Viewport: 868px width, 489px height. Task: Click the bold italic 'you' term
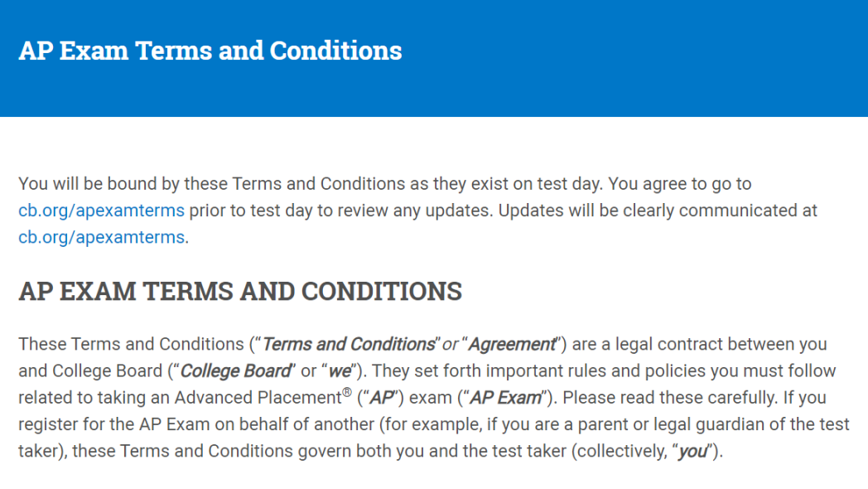click(693, 452)
